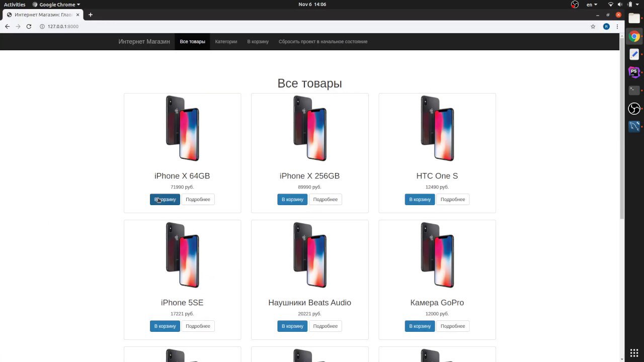Open the Категории navigation item
This screenshot has width=644, height=362.
click(x=226, y=42)
